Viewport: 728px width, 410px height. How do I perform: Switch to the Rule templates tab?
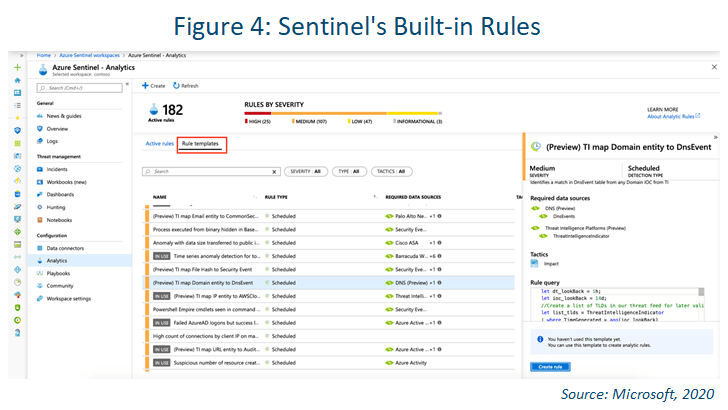[201, 144]
